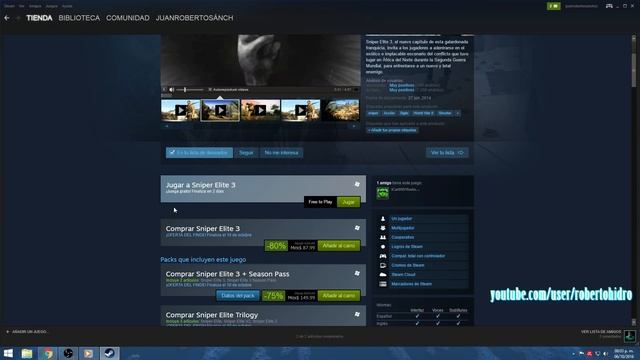Click the Comprar Sniper Elite Trilogy heading
Image resolution: width=640 pixels, height=360 pixels.
pyautogui.click(x=212, y=315)
